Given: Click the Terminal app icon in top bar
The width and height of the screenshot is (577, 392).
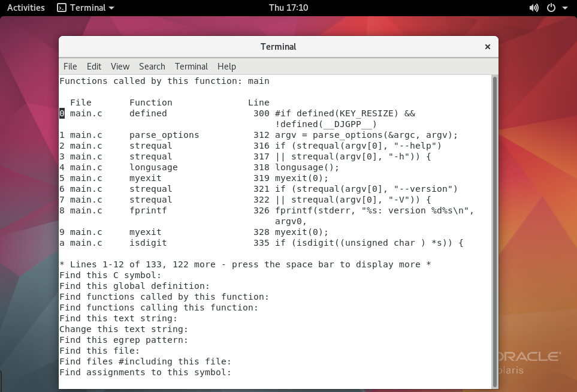Looking at the screenshot, I should [62, 8].
